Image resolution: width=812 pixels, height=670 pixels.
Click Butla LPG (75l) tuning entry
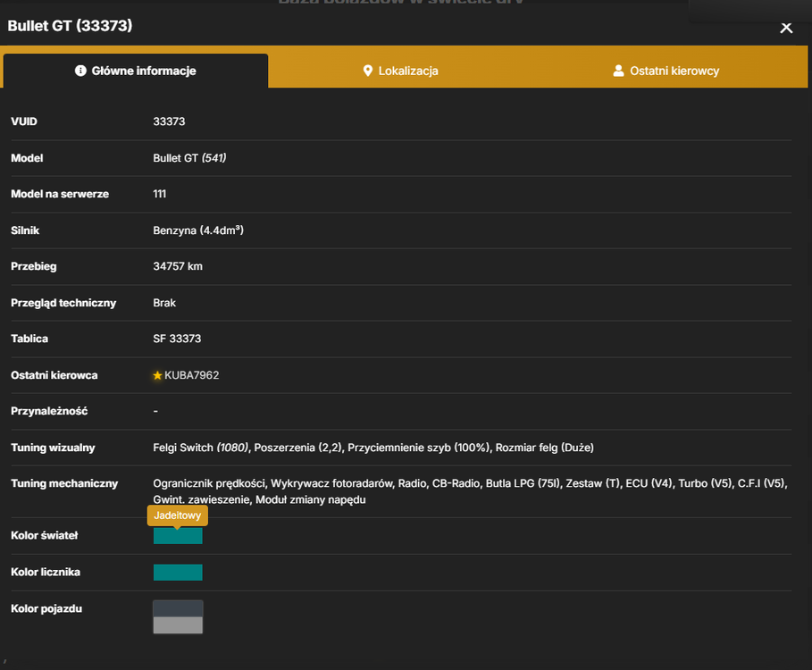pos(523,483)
